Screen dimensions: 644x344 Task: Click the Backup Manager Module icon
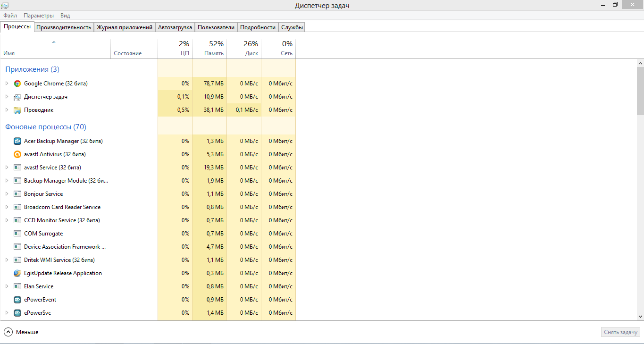(x=17, y=181)
